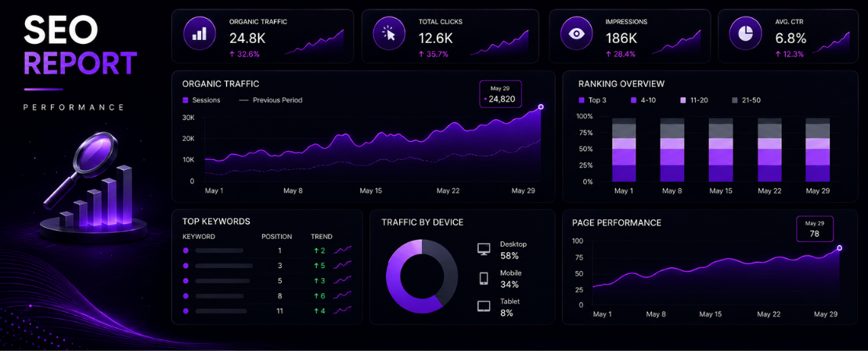Click the KEYWORD column header

(199, 237)
